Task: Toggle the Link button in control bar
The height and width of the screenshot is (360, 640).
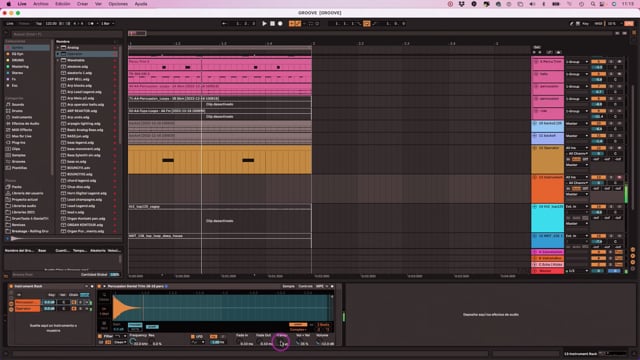Action: click(x=10, y=24)
